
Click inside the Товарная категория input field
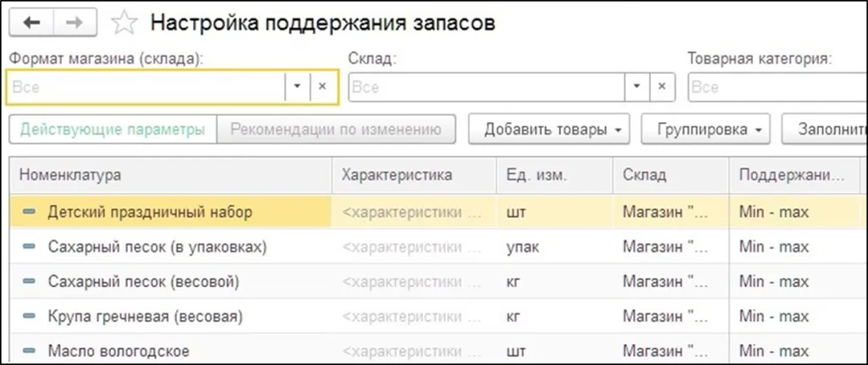[776, 87]
